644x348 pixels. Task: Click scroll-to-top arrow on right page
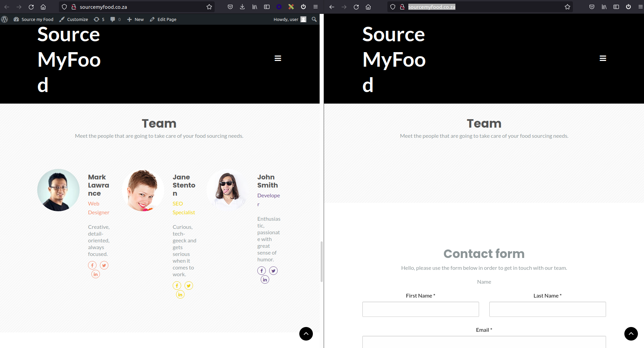tap(631, 334)
